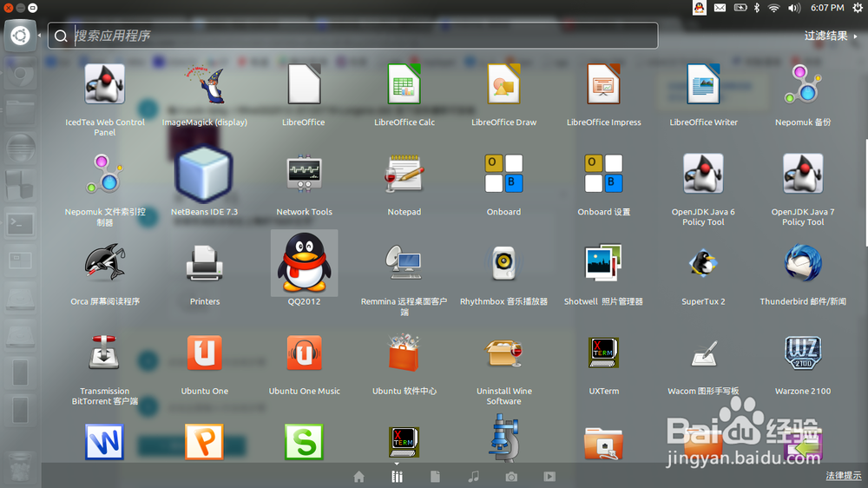The width and height of the screenshot is (868, 488).
Task: Open Nepomuk 文件索引控制器
Action: point(105,174)
